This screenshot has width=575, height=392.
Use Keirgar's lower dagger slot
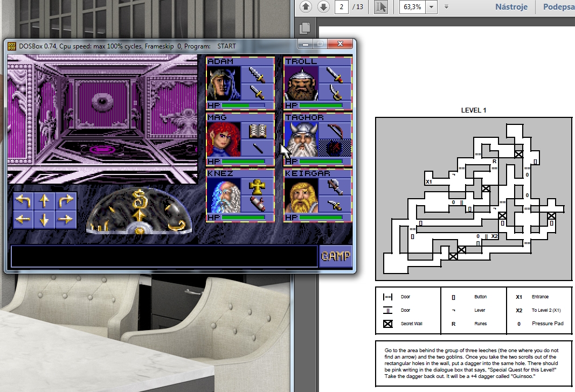[x=335, y=204]
